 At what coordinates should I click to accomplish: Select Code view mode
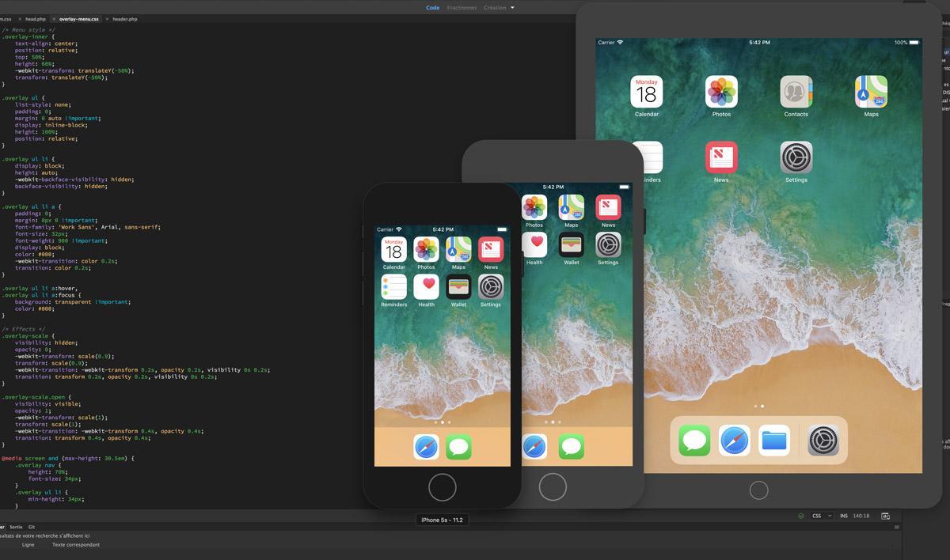point(432,7)
